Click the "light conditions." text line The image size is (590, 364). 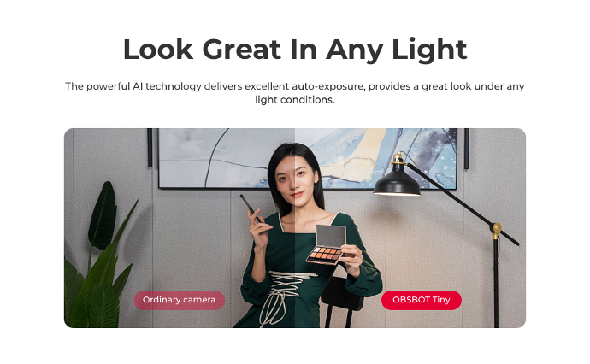(295, 100)
